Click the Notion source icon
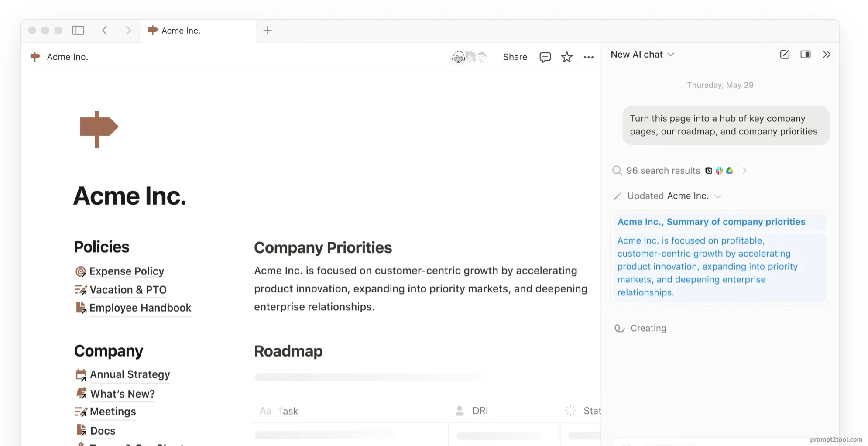Screen dimensions: 868x446 click(x=709, y=171)
